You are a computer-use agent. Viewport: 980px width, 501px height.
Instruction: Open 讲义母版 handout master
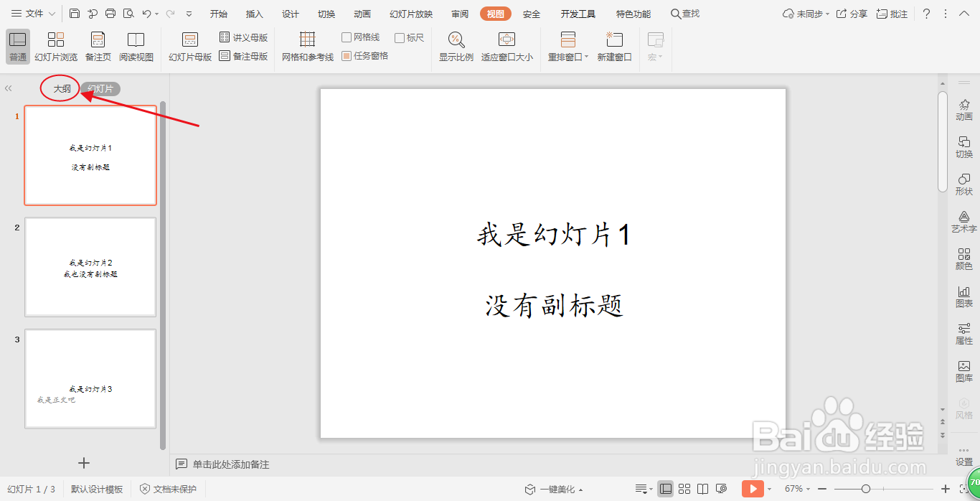[x=243, y=37]
